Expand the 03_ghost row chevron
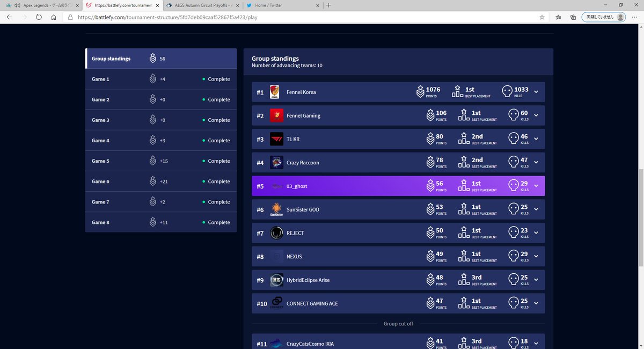644x349 pixels. 536,186
